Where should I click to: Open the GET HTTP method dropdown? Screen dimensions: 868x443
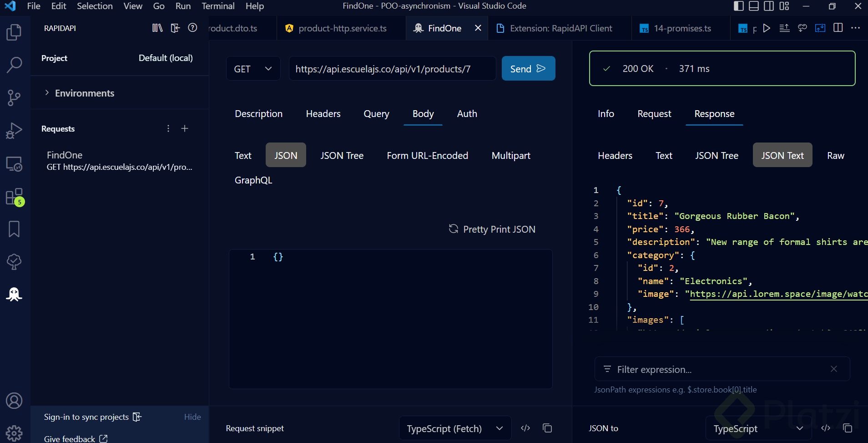(253, 69)
